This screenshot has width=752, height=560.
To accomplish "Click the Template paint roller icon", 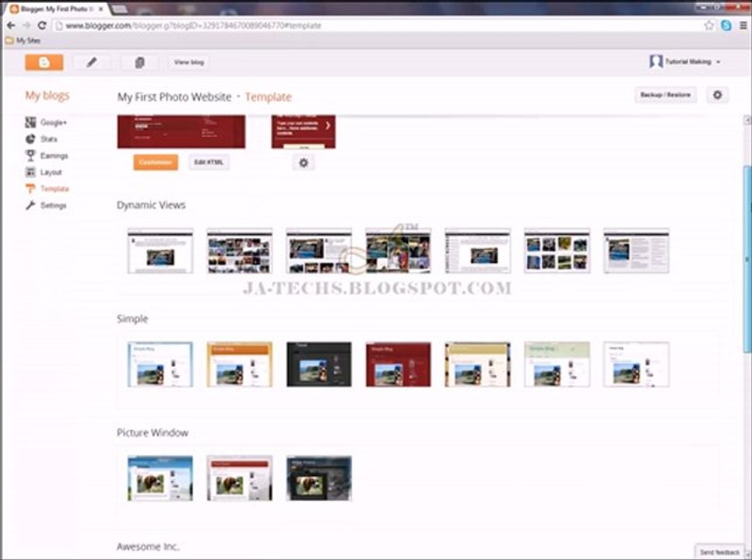I will (x=30, y=189).
